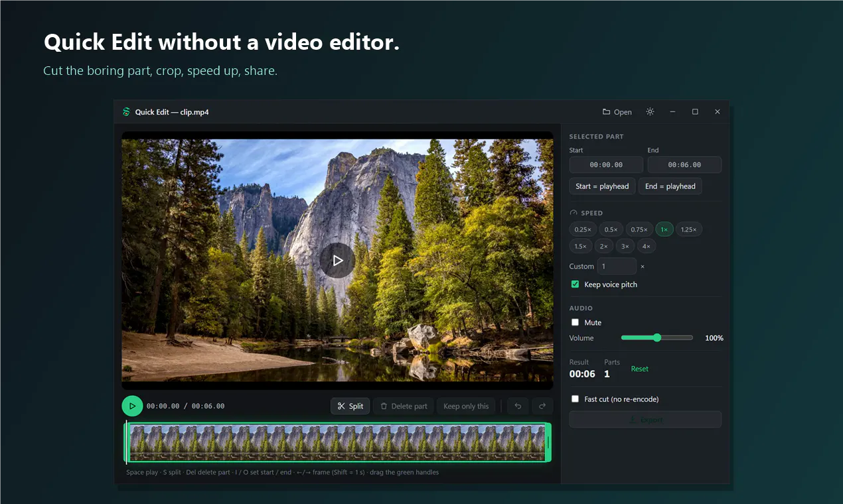This screenshot has height=504, width=843.
Task: Click the redo arrow icon
Action: click(x=542, y=406)
